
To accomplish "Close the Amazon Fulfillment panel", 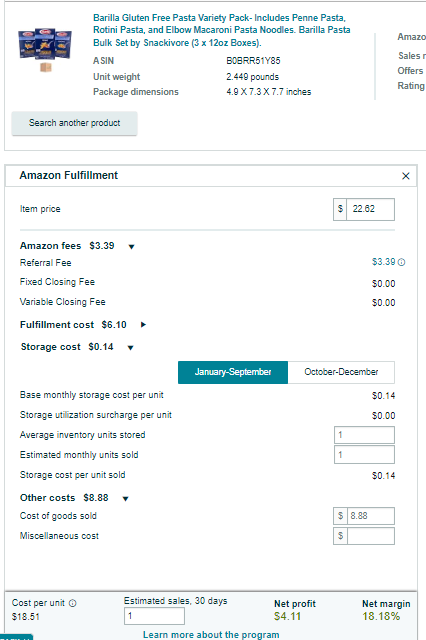I will click(406, 176).
